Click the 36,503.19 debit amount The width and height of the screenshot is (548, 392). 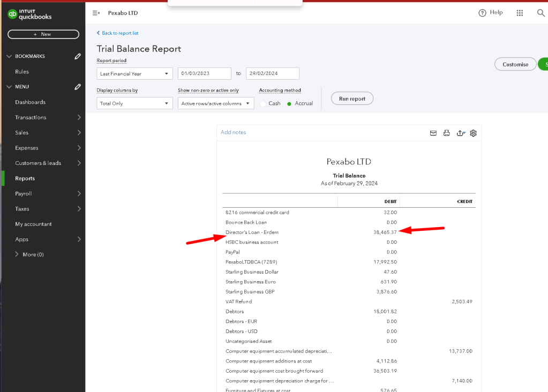click(x=385, y=371)
